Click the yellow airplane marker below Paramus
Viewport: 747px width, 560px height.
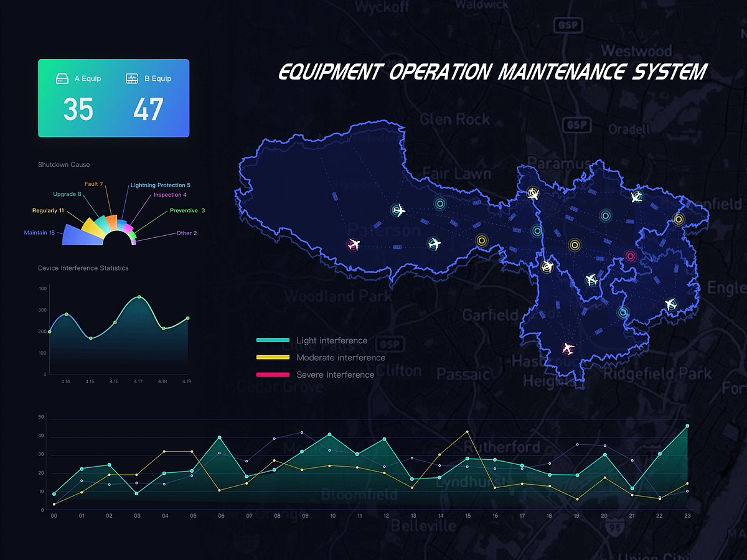[533, 194]
